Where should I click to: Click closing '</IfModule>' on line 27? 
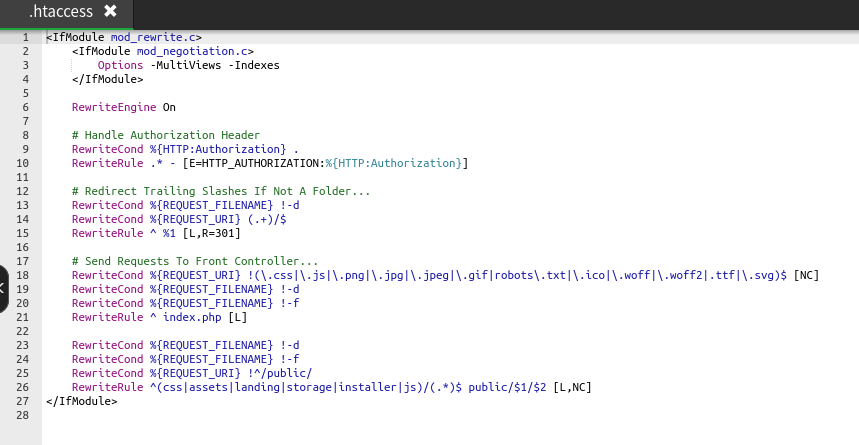click(x=82, y=401)
